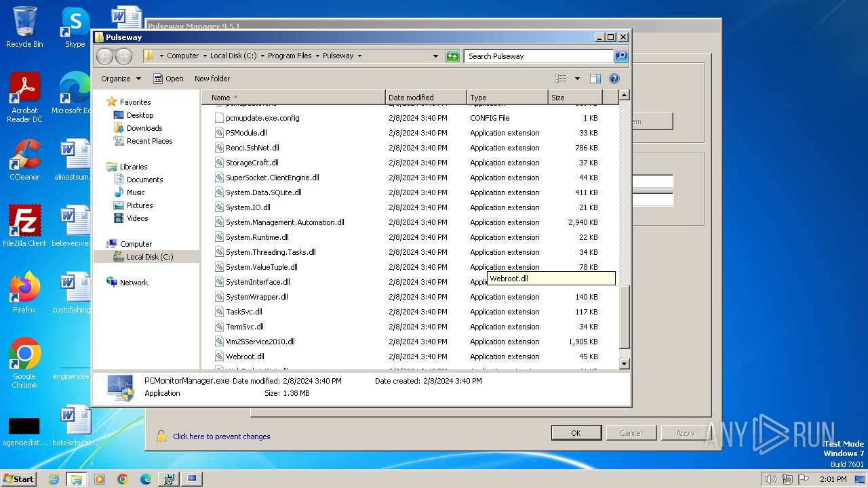Select Videos library

tap(137, 218)
